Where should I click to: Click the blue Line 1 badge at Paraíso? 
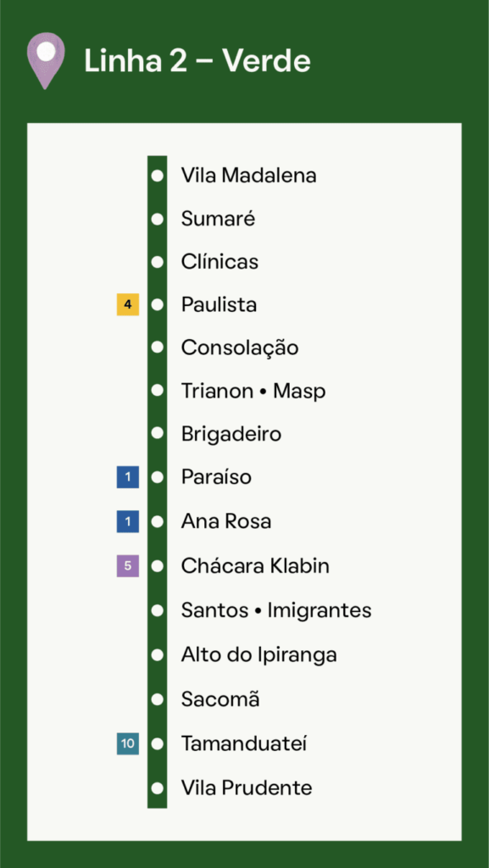128,477
